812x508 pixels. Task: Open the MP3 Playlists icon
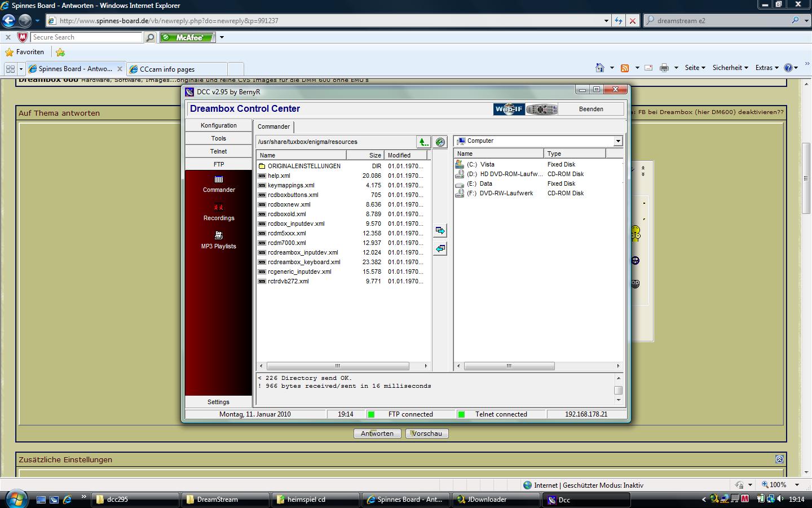219,236
